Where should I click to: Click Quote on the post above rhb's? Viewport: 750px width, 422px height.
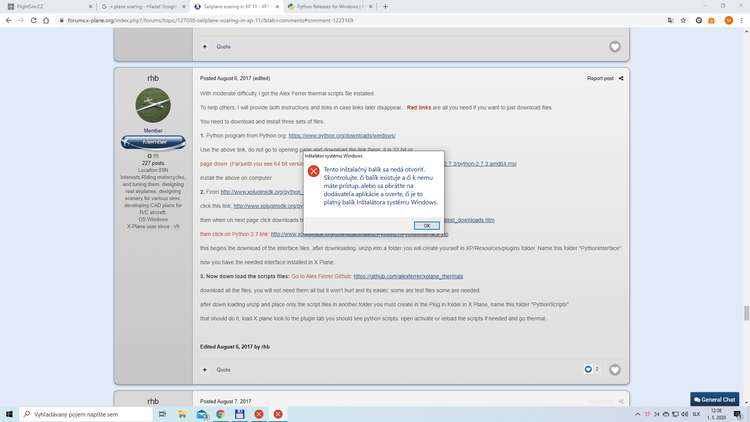223,46
